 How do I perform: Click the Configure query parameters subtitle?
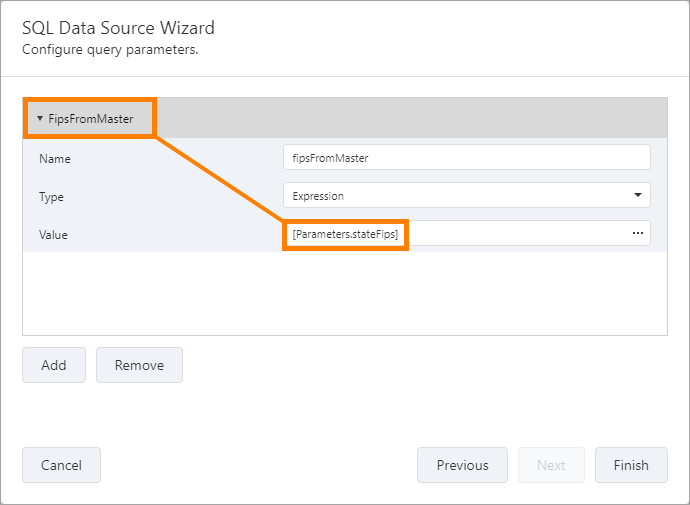tap(110, 49)
